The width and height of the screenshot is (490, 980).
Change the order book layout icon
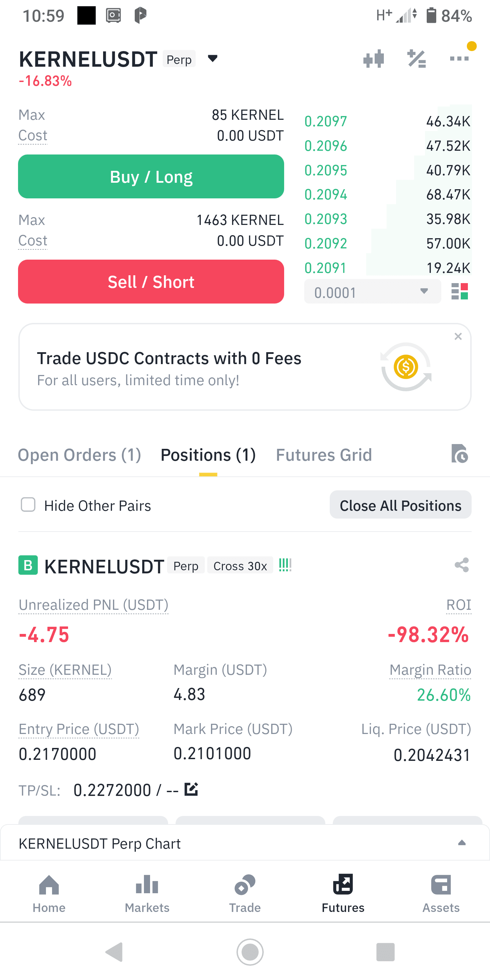[460, 291]
